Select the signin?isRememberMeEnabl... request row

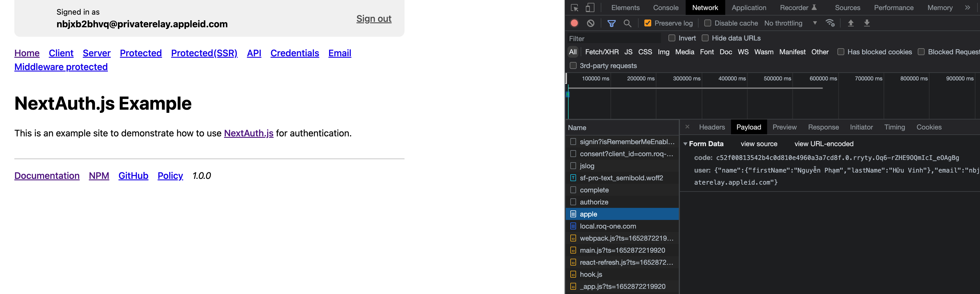[622, 142]
